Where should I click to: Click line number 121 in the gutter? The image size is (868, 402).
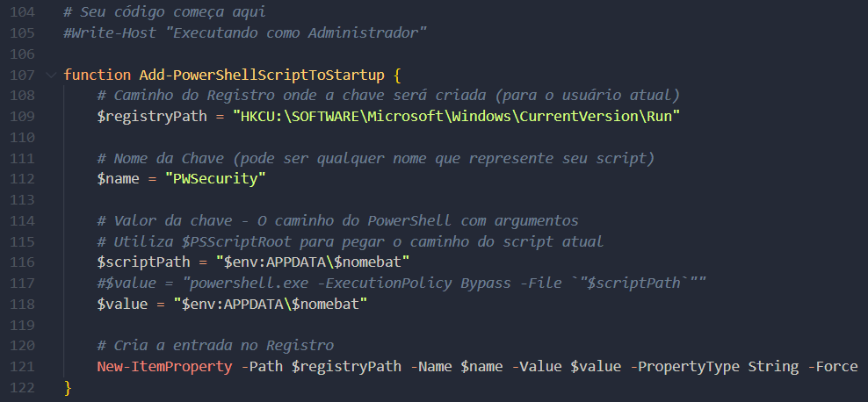coord(21,366)
